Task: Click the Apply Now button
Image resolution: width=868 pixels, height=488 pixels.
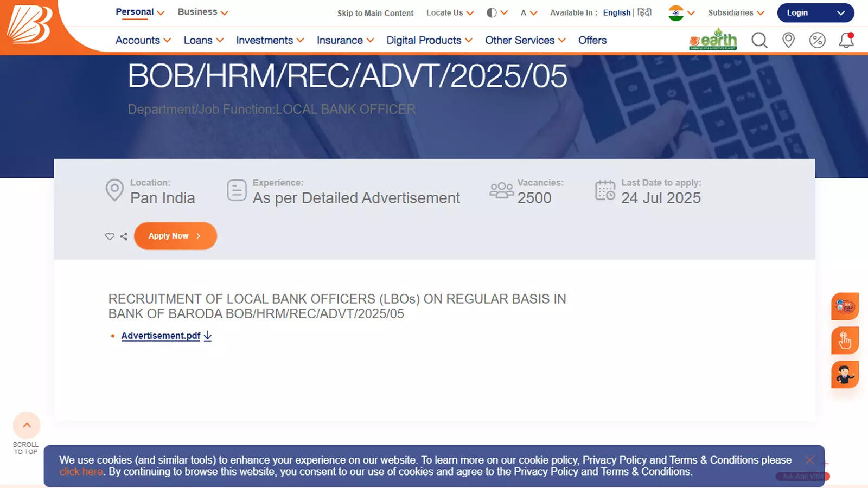Action: tap(175, 236)
